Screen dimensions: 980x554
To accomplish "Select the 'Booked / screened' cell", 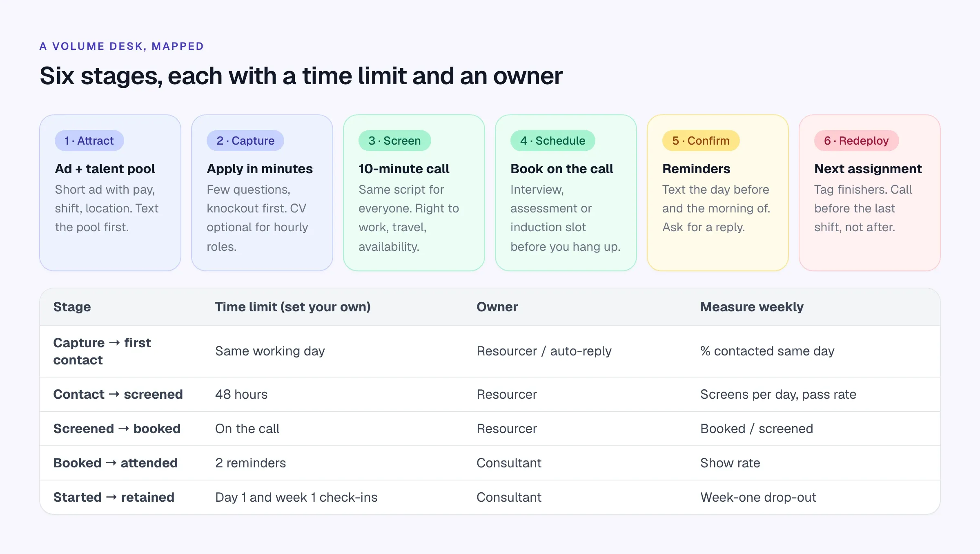I will tap(757, 429).
